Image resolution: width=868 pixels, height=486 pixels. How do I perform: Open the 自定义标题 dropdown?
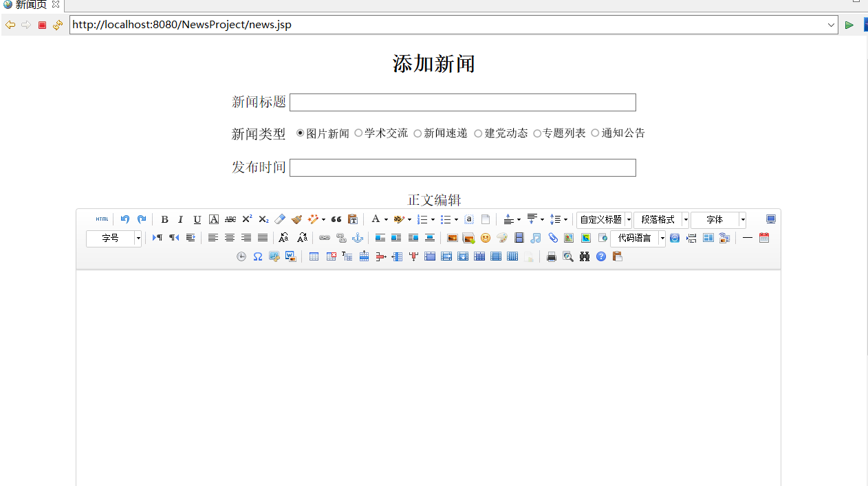tap(604, 220)
